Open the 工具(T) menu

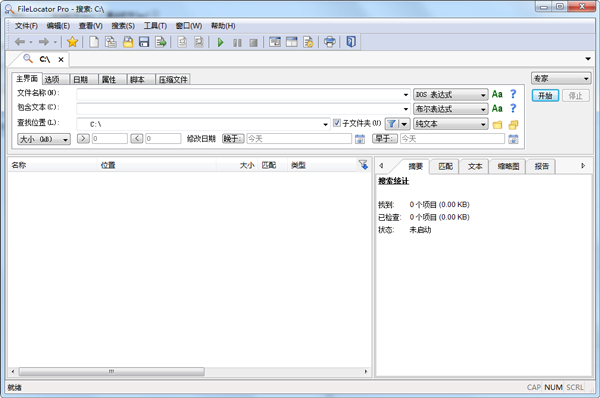click(x=155, y=26)
